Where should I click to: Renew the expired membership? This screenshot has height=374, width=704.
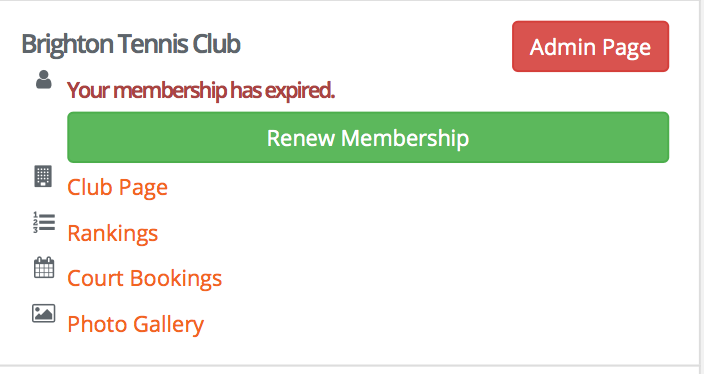point(368,137)
